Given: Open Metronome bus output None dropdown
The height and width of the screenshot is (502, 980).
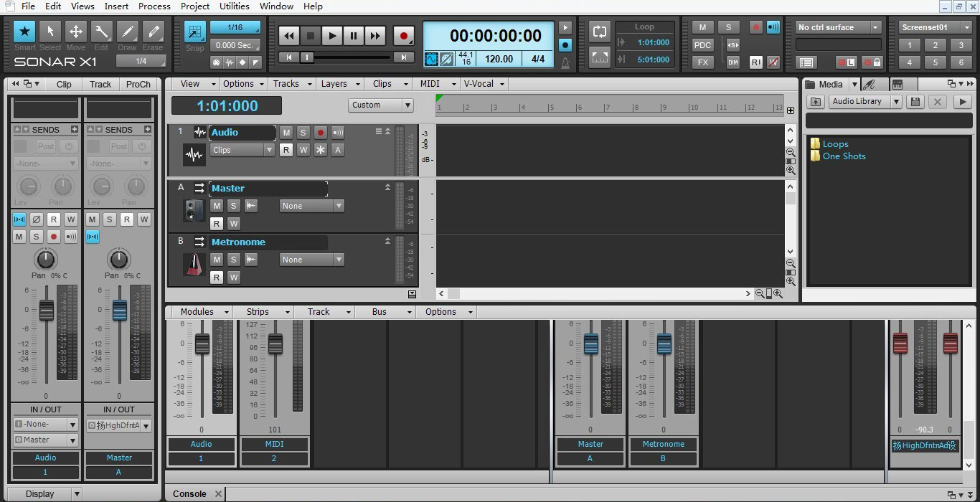Looking at the screenshot, I should pyautogui.click(x=312, y=260).
